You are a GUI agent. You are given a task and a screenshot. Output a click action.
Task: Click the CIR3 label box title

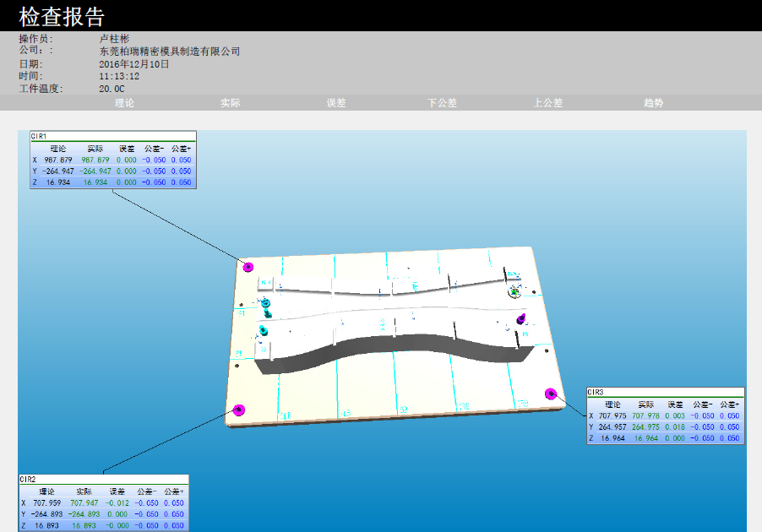tap(596, 392)
